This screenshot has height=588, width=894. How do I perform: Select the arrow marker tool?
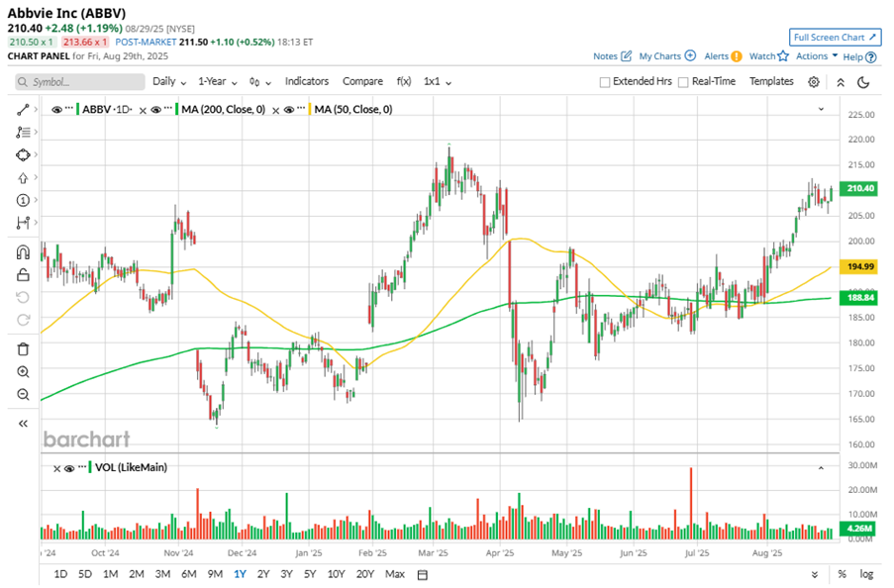point(23,178)
